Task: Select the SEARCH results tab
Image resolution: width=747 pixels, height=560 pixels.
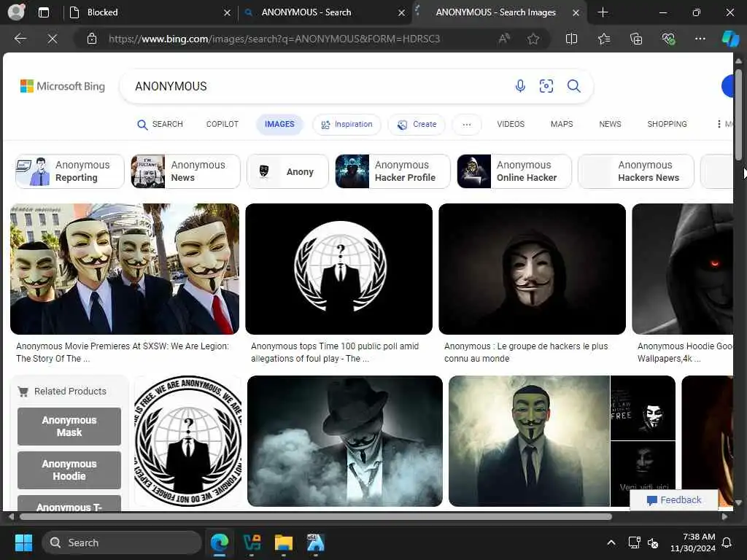Action: (160, 124)
